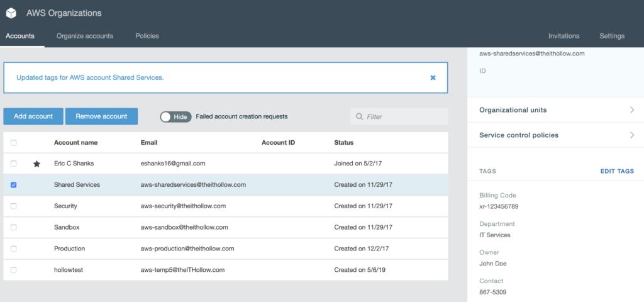Tick the Production account checkbox
Image resolution: width=644 pixels, height=302 pixels.
point(14,249)
